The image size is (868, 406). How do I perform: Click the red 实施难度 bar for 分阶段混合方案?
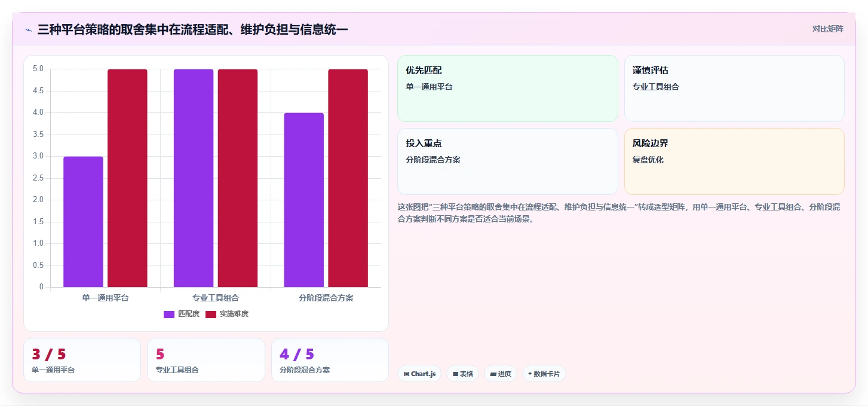pyautogui.click(x=348, y=178)
